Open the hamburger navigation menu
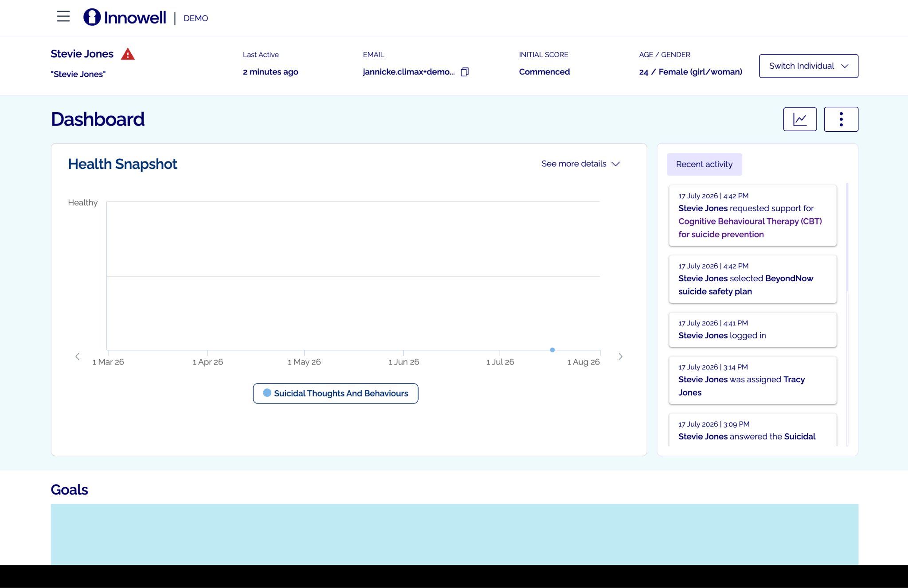Screen dimensions: 908x588 click(x=63, y=16)
